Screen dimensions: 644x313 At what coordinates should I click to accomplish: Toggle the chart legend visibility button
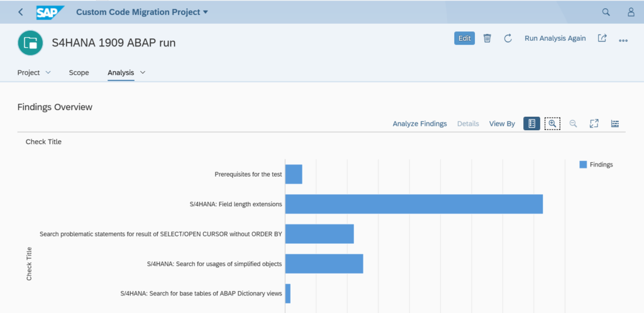532,123
